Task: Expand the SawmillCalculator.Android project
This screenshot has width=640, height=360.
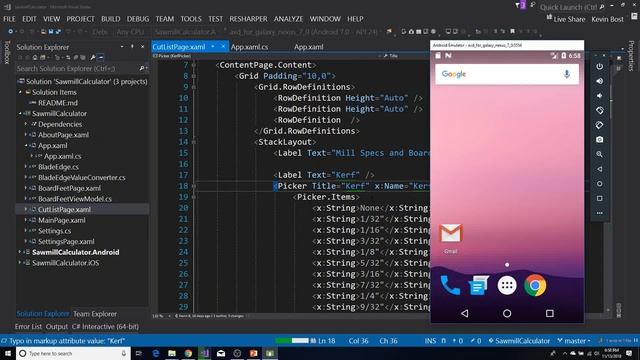Action: [x=20, y=252]
